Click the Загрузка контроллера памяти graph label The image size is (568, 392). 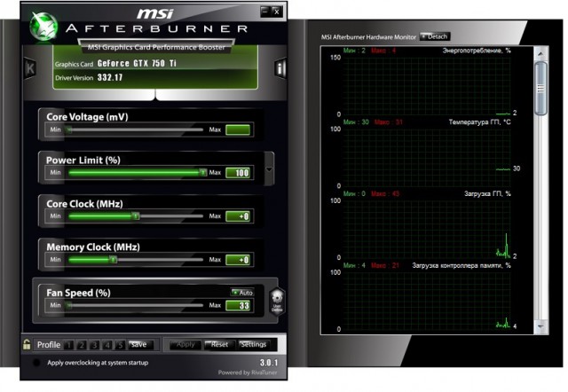click(x=461, y=265)
